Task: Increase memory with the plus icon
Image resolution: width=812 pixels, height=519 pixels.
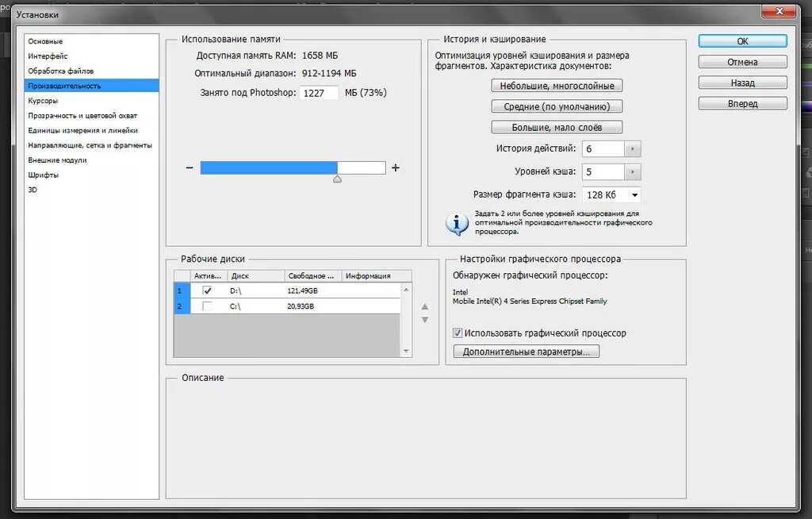Action: pyautogui.click(x=396, y=167)
